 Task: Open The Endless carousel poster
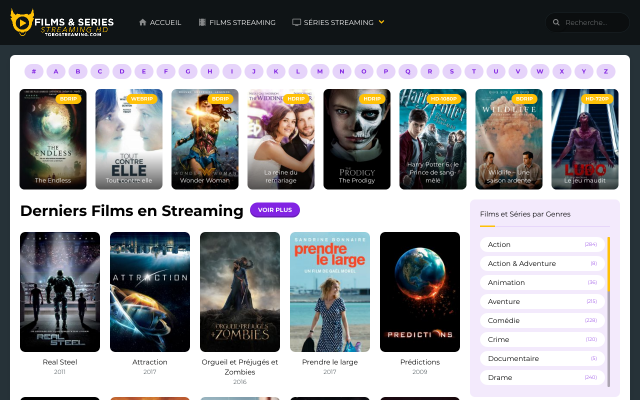(53, 139)
